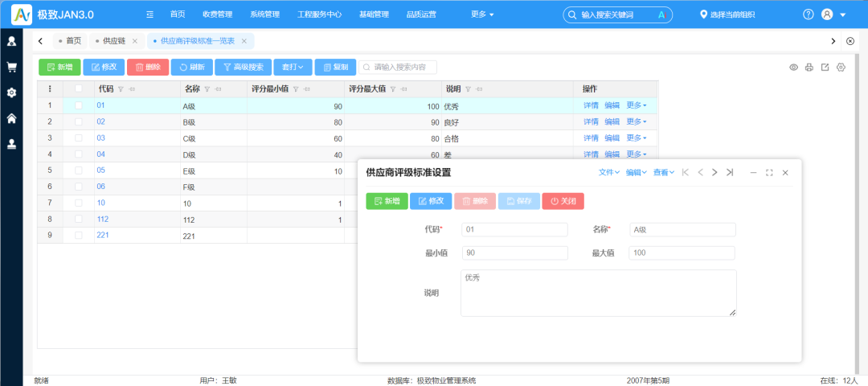Check the row 03 checkbox
Image resolution: width=868 pixels, height=386 pixels.
click(x=79, y=138)
